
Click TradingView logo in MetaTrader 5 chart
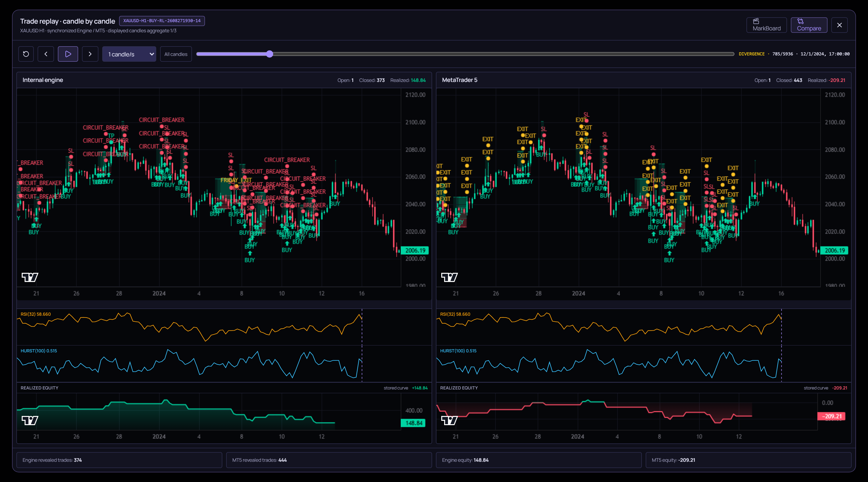pyautogui.click(x=449, y=277)
